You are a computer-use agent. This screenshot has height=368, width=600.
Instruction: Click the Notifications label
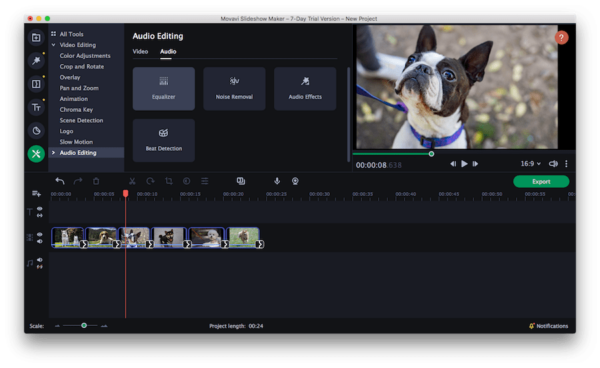[x=552, y=326]
